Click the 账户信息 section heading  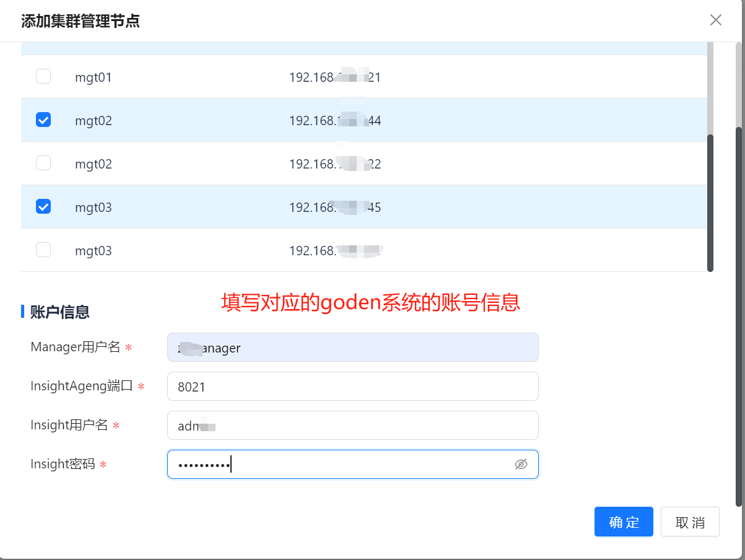pos(59,312)
